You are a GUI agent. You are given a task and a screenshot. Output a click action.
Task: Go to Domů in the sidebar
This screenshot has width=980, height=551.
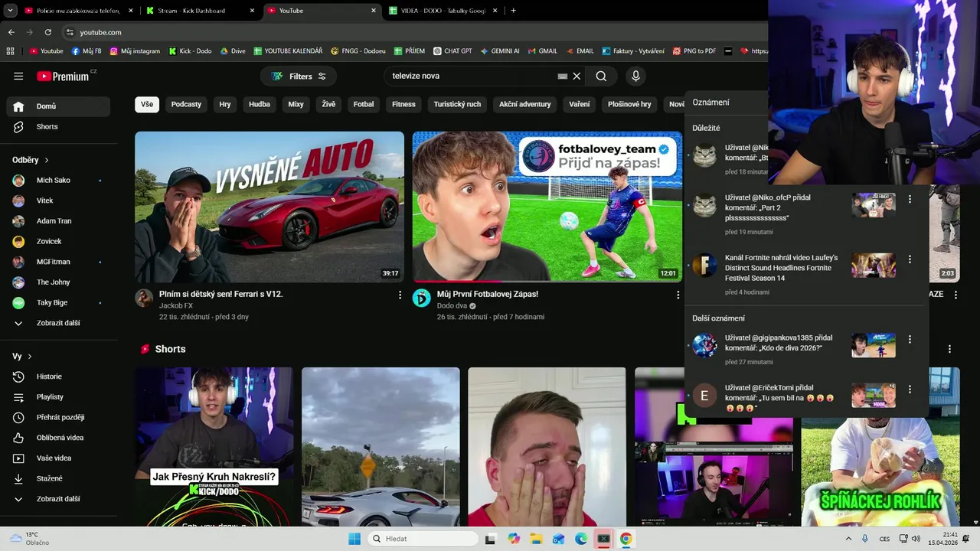click(58, 106)
